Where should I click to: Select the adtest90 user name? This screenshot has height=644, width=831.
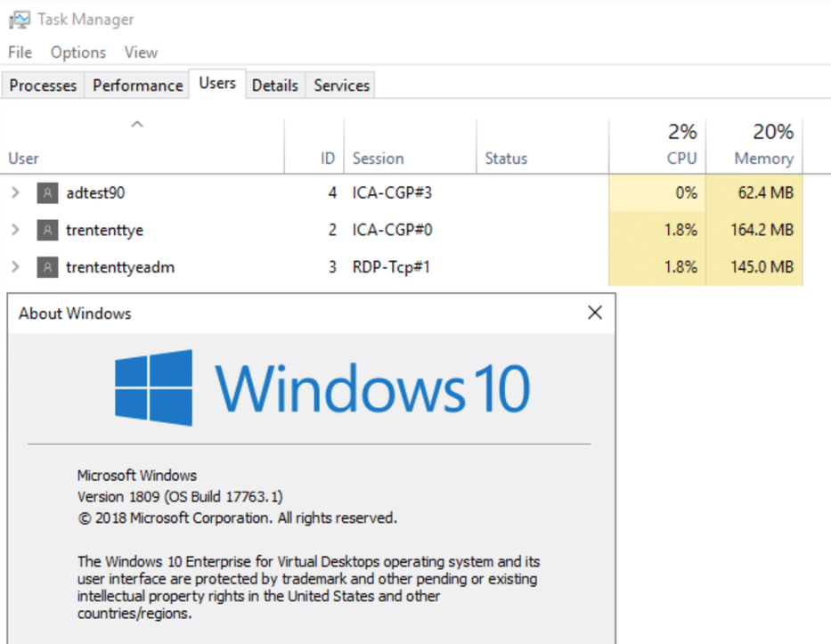coord(95,193)
